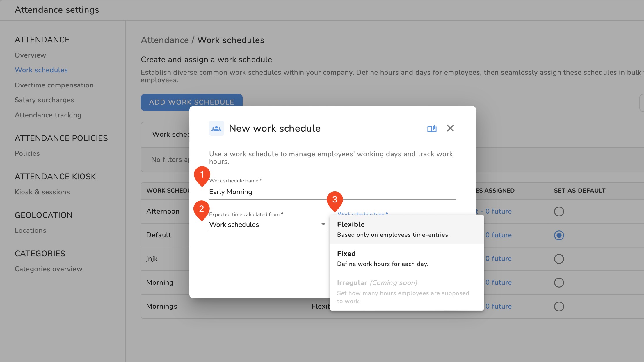The width and height of the screenshot is (644, 362).
Task: Click the red step marker numbered 1
Action: pos(202,175)
